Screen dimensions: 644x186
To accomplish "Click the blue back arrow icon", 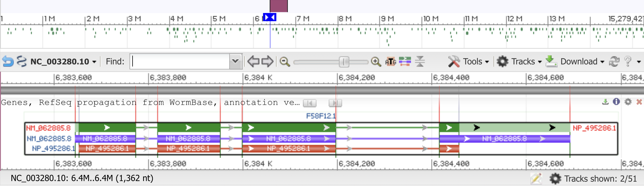I will point(8,62).
